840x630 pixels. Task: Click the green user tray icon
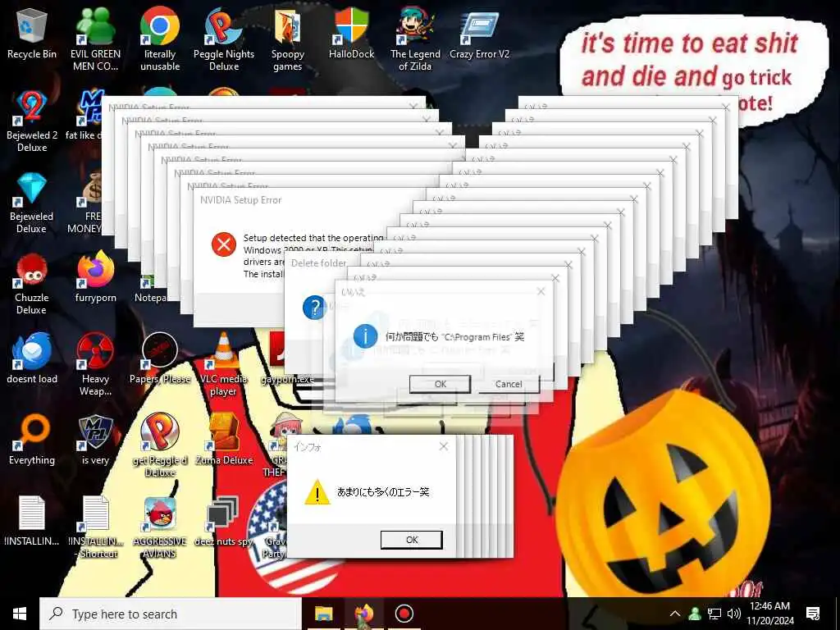click(x=695, y=614)
